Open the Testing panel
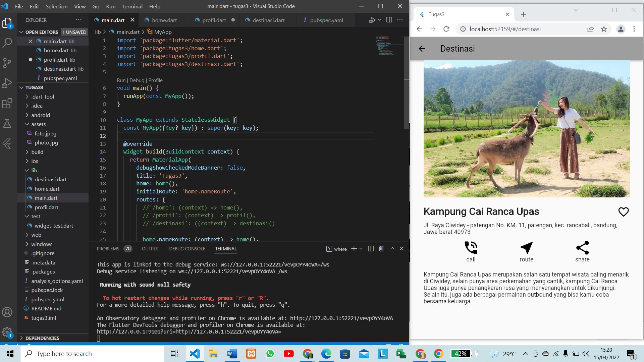This screenshot has height=362, width=644. tap(7, 124)
